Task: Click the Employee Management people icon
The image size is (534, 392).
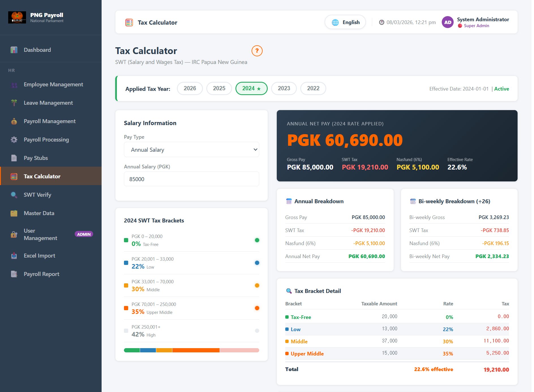Action: coord(14,85)
